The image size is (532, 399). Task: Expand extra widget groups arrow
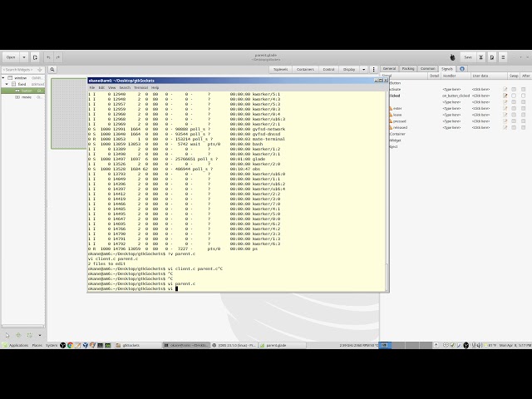364,70
